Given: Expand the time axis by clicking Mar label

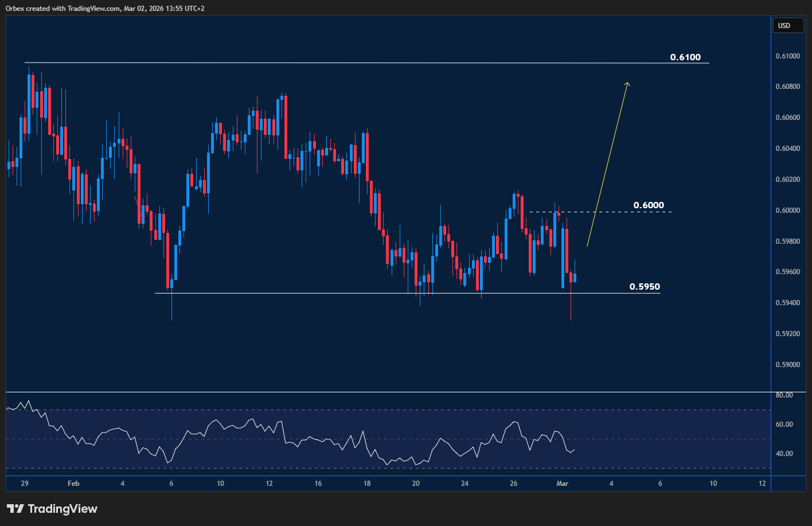Looking at the screenshot, I should pyautogui.click(x=563, y=484).
